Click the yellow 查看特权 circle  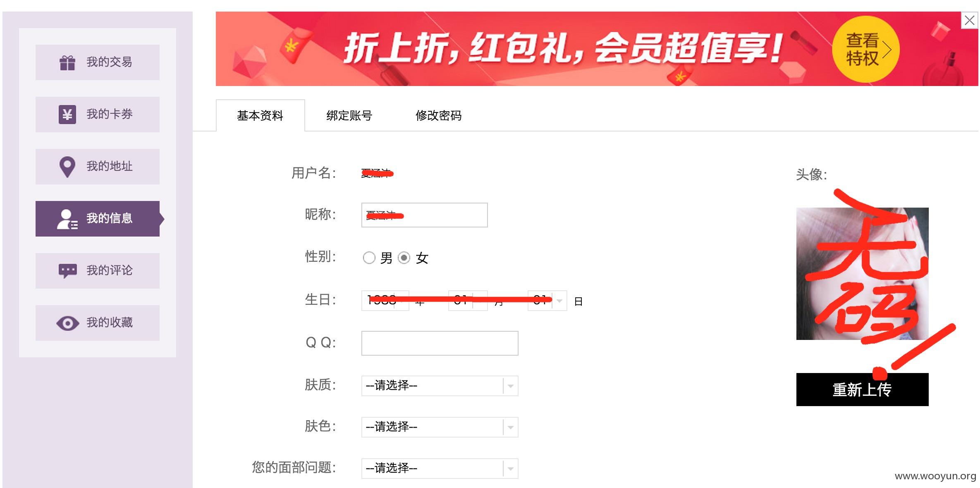[x=866, y=50]
